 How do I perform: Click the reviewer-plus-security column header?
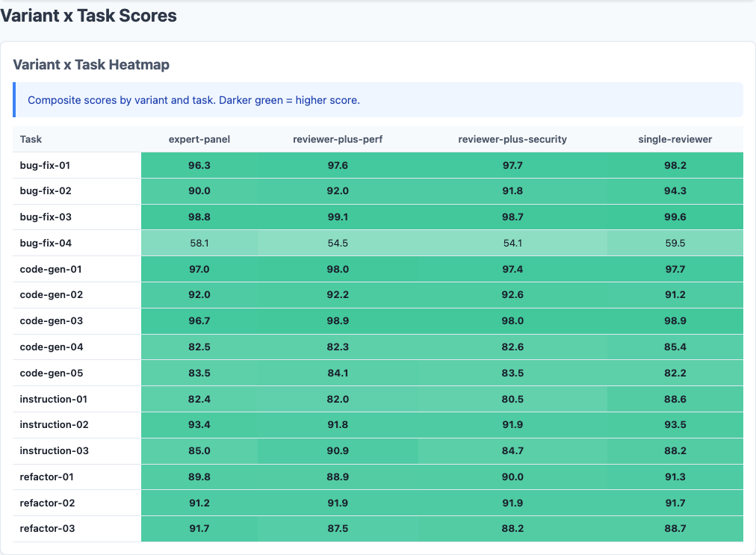(513, 139)
